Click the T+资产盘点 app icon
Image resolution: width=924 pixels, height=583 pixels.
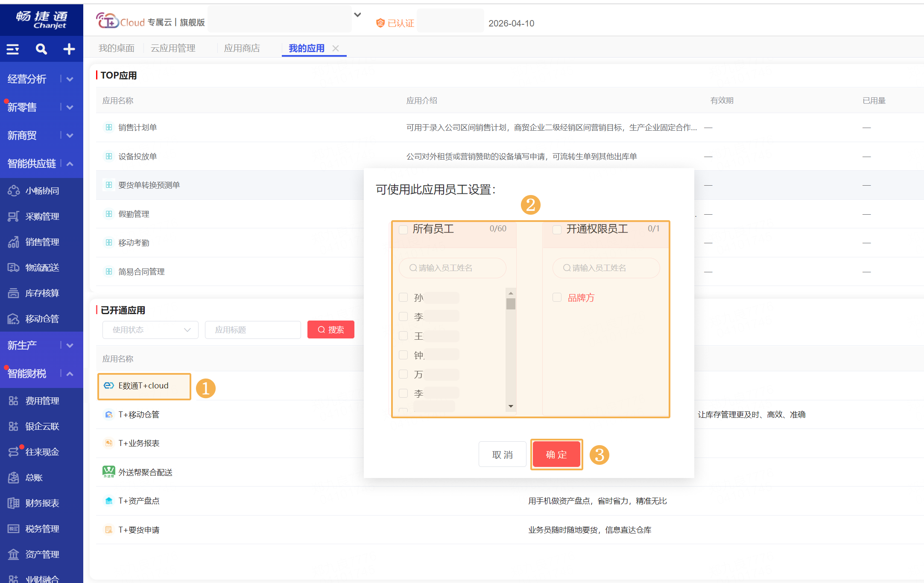pos(109,501)
